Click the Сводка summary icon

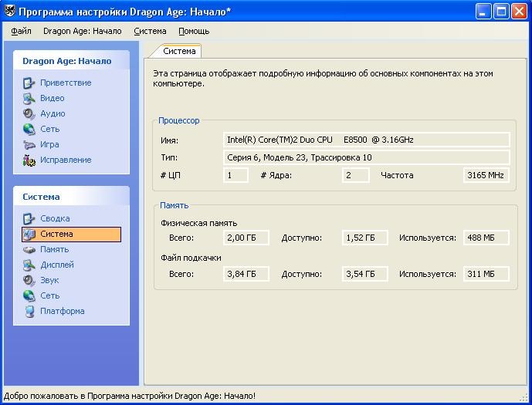click(29, 218)
